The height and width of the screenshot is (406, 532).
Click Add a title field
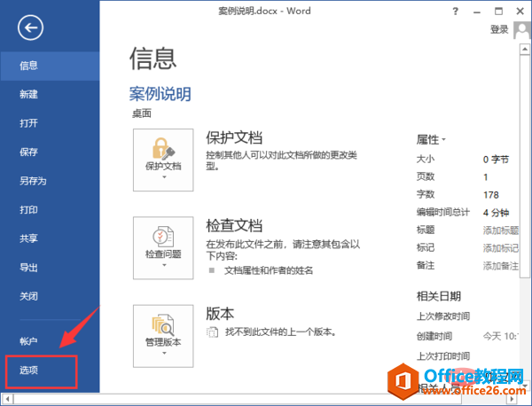click(501, 230)
